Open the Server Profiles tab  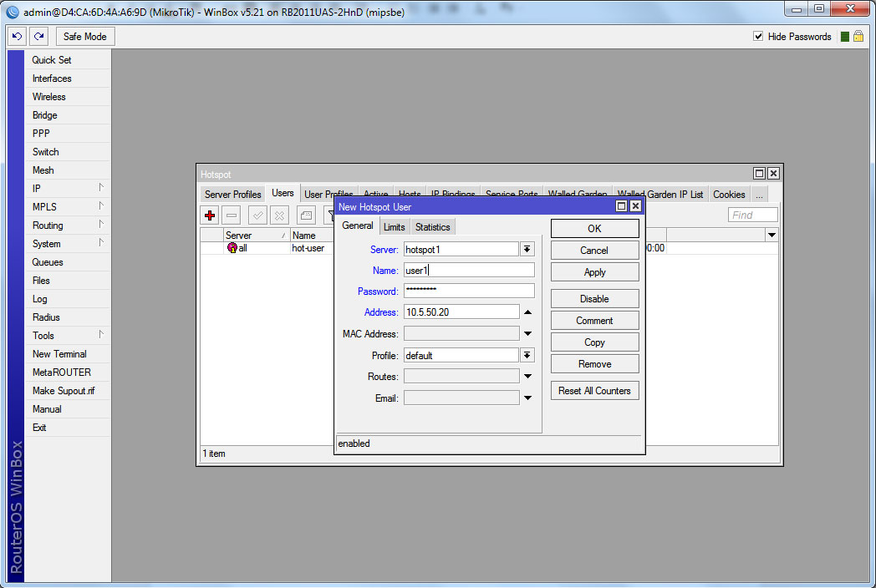(233, 195)
